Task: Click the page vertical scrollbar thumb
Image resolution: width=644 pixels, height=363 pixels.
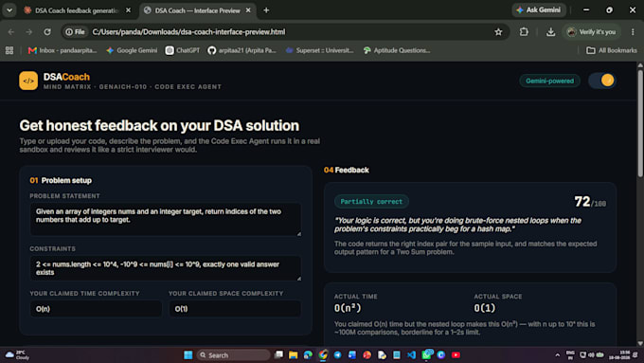Action: click(x=640, y=123)
